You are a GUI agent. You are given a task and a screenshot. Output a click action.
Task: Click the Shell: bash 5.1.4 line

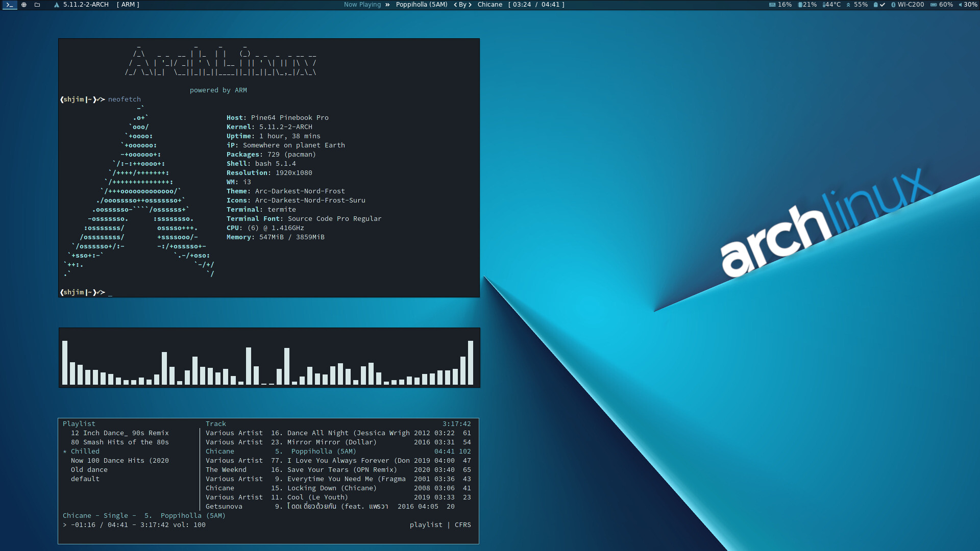click(x=261, y=164)
